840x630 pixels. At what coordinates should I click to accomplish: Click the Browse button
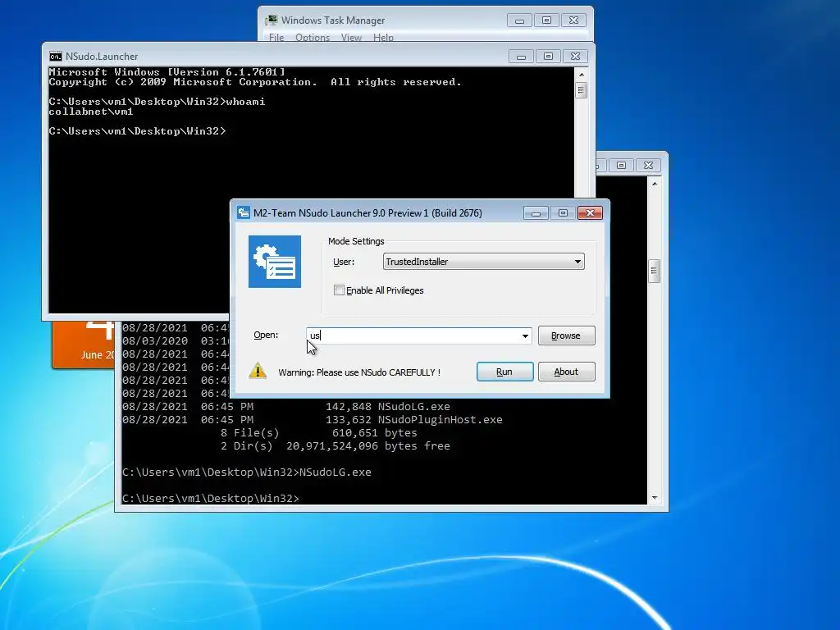(566, 336)
